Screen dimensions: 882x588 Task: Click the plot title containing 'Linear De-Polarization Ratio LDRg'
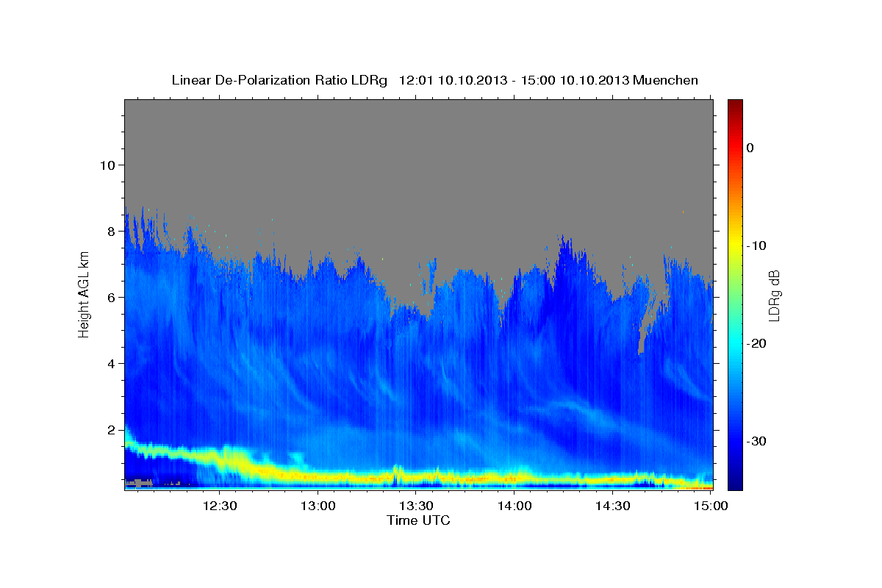click(x=434, y=80)
